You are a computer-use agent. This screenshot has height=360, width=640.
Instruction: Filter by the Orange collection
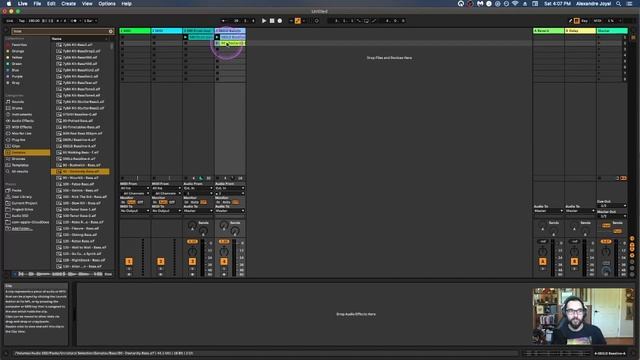click(x=18, y=51)
